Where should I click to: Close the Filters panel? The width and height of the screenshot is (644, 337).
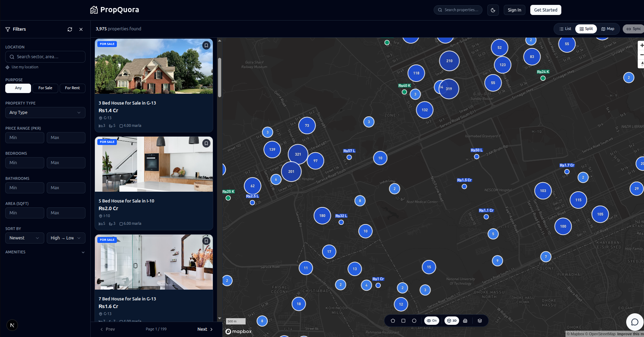[81, 29]
